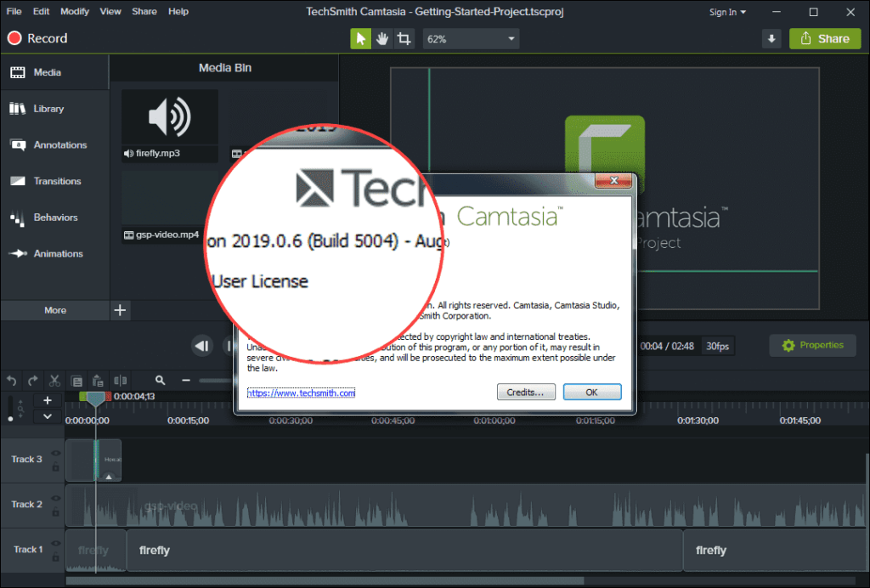870x588 pixels.
Task: Select the Track 1 label
Action: point(28,549)
